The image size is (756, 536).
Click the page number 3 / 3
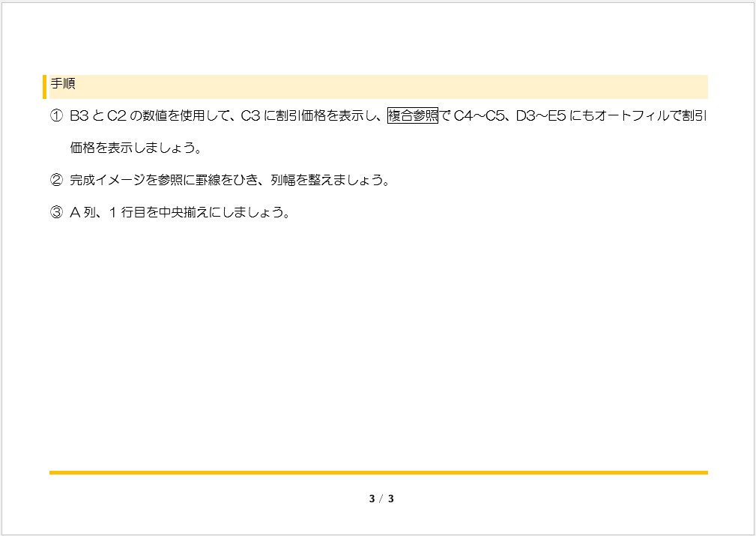(x=381, y=499)
